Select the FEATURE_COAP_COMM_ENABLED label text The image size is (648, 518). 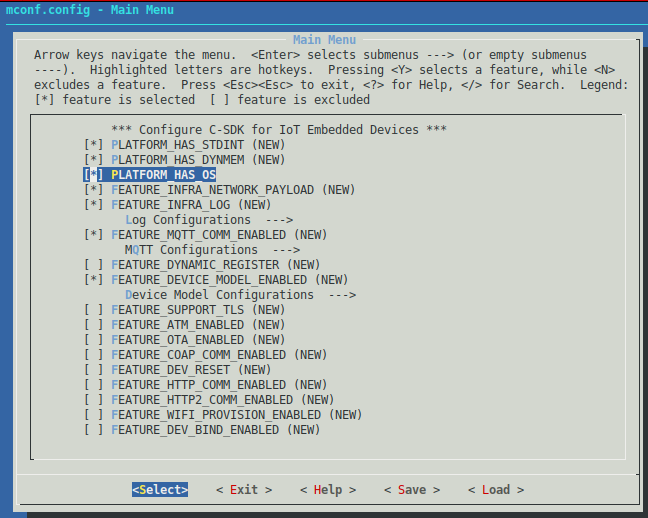click(x=198, y=355)
